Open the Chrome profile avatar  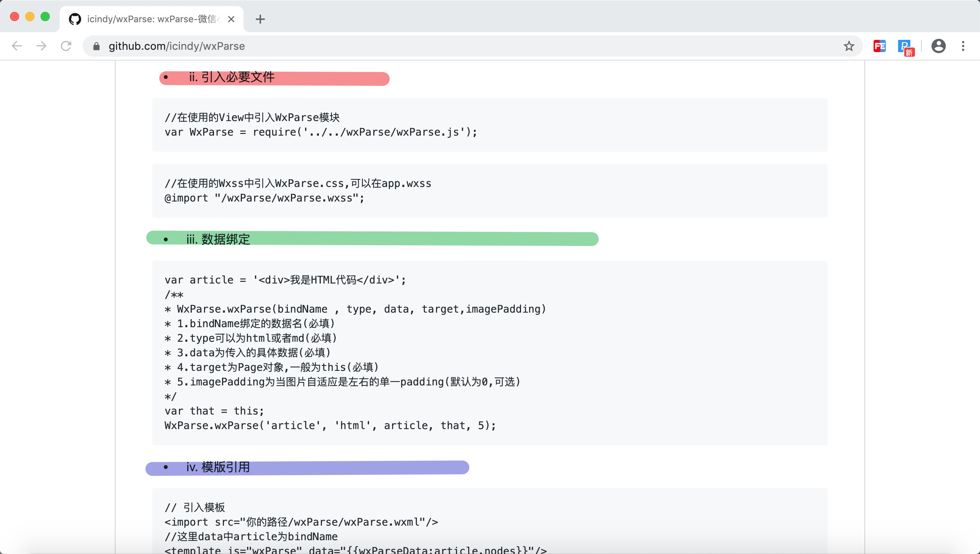click(x=938, y=46)
